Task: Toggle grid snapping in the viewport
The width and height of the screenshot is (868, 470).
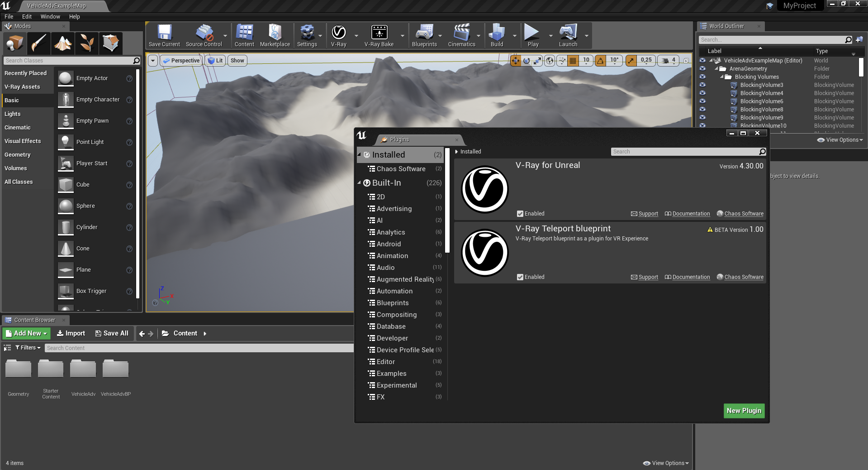Action: coord(573,61)
